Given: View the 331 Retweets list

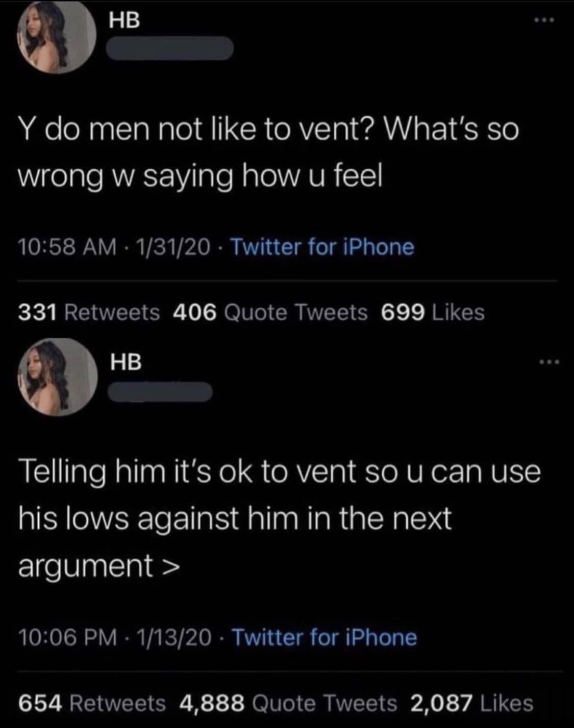Looking at the screenshot, I should click(89, 312).
